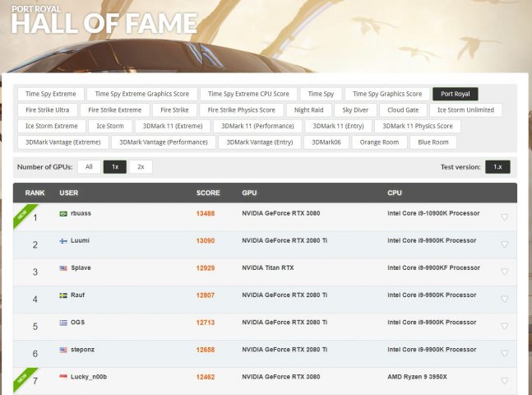Select test version 1.x
532x395 pixels.
[x=497, y=167]
